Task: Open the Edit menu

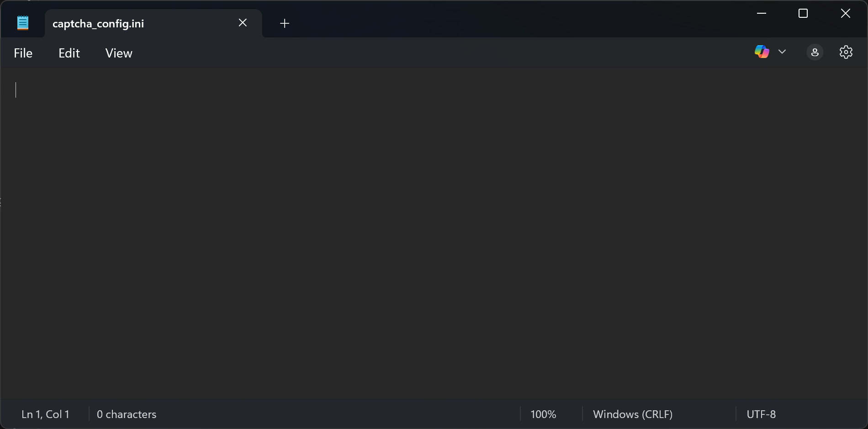Action: coord(69,53)
